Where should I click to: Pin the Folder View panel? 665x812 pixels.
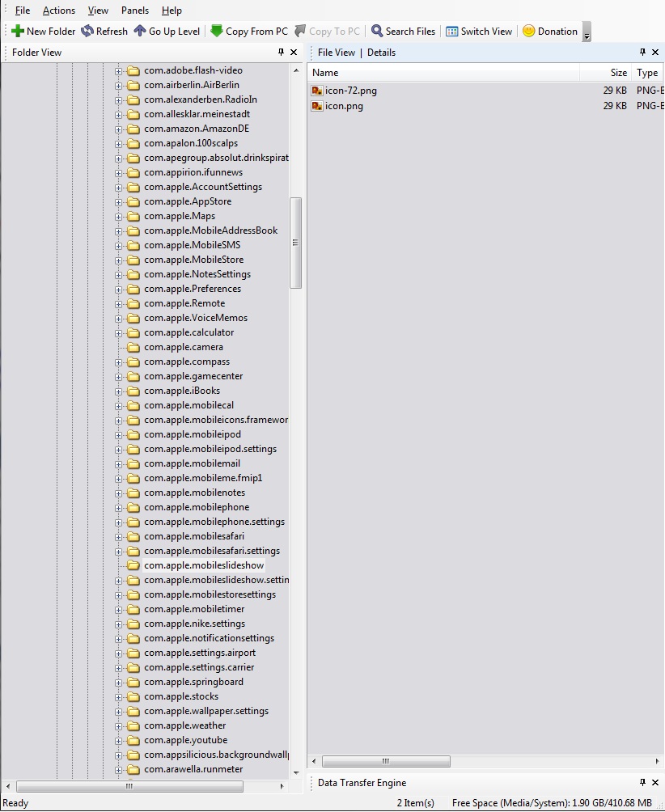[281, 52]
